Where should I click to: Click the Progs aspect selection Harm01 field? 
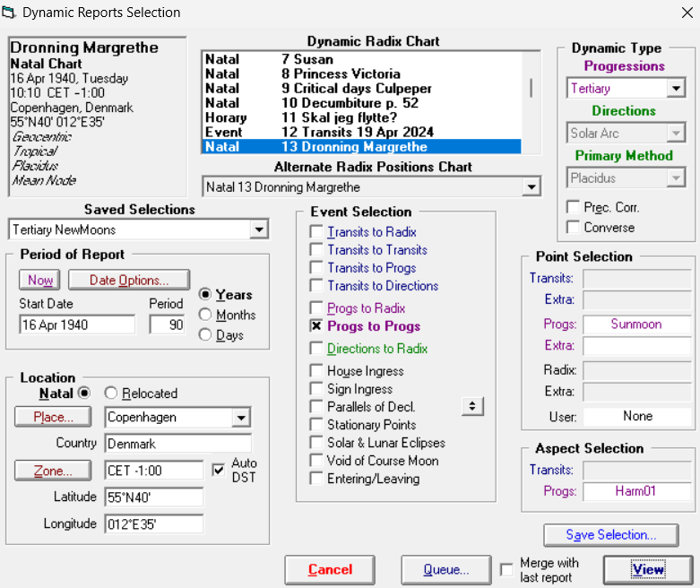[x=637, y=491]
